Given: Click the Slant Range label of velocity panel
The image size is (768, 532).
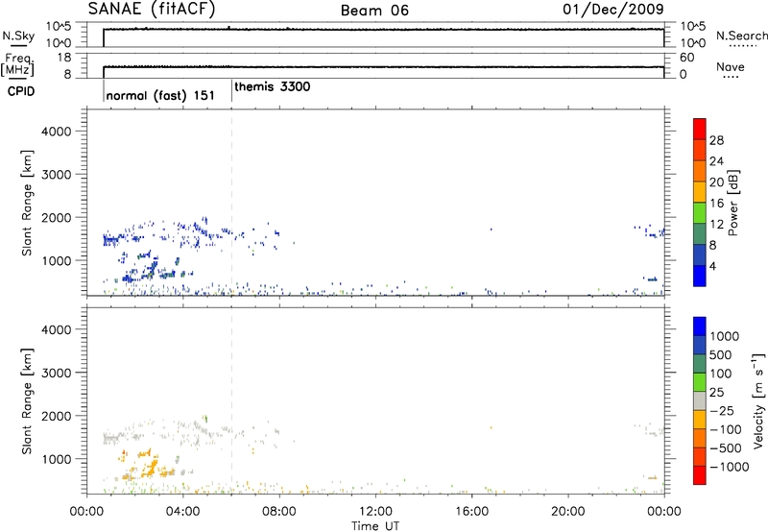Looking at the screenshot, I should point(27,400).
